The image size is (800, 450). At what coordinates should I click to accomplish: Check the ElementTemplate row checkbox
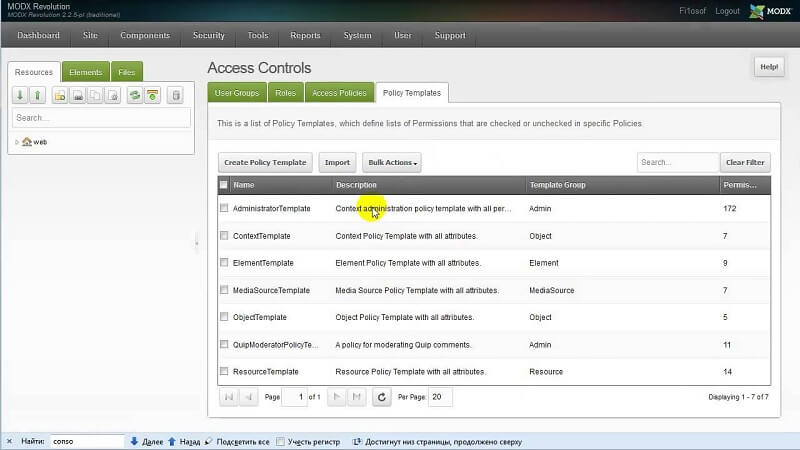224,262
